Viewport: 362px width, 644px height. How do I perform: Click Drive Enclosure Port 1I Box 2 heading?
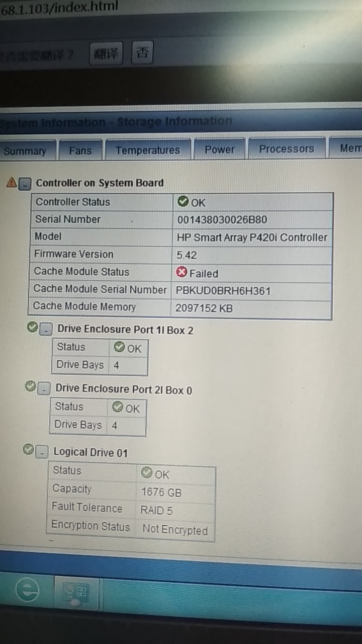125,330
